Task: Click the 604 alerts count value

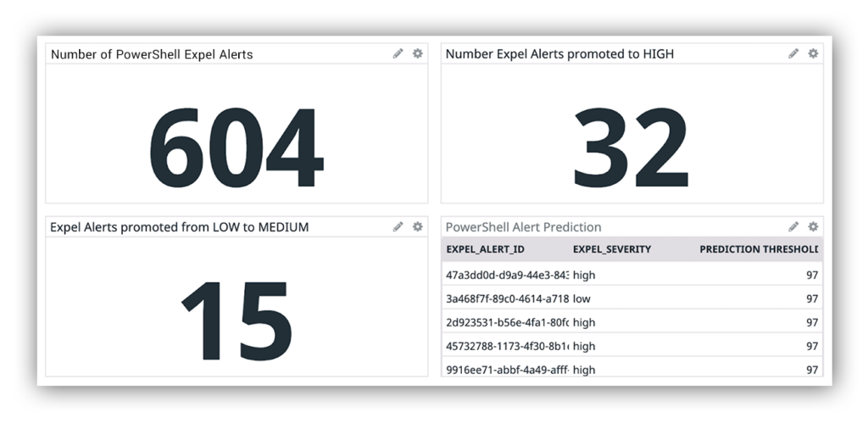Action: (x=236, y=148)
